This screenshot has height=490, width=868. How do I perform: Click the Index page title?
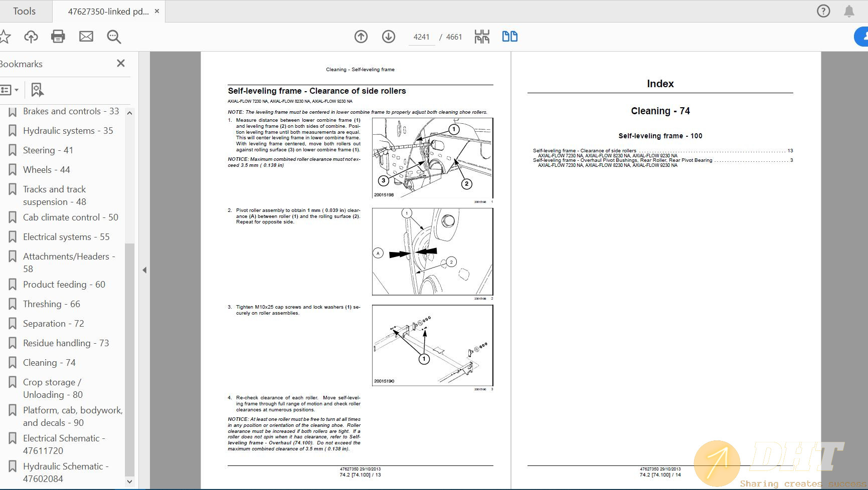click(x=660, y=84)
